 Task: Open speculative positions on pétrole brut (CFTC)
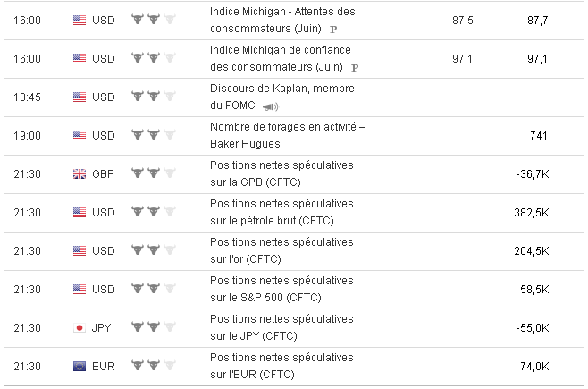tap(281, 212)
